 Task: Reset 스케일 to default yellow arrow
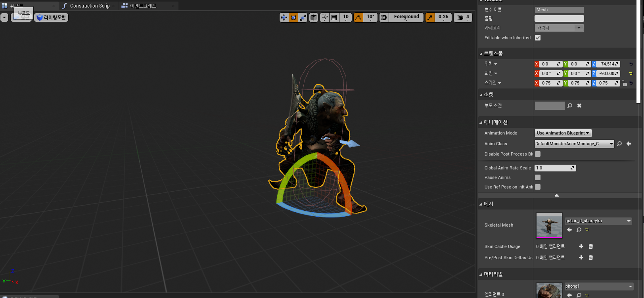pos(631,83)
